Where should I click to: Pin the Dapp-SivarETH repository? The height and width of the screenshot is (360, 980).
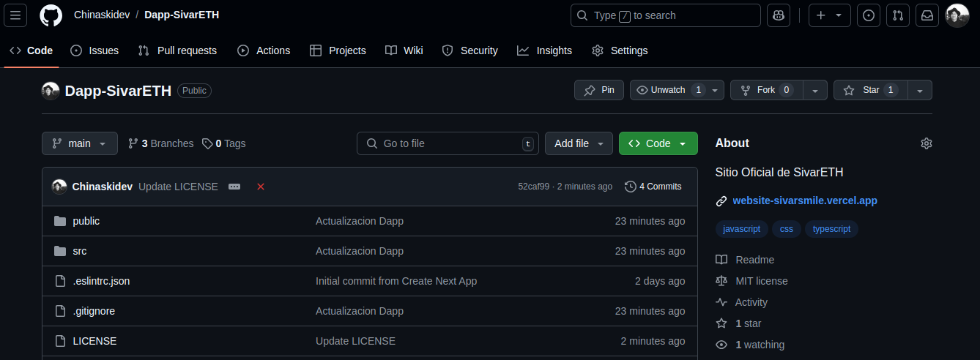[599, 90]
